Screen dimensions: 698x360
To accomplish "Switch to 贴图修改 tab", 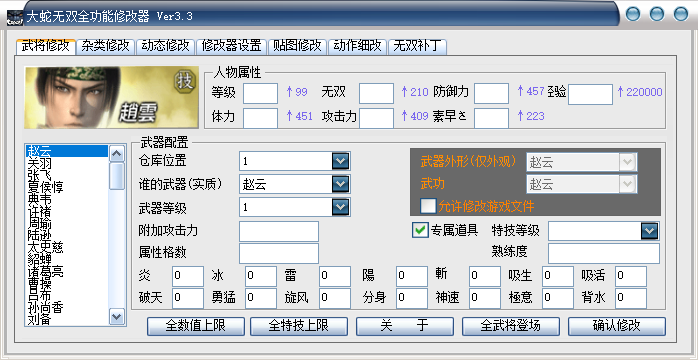I will [297, 46].
